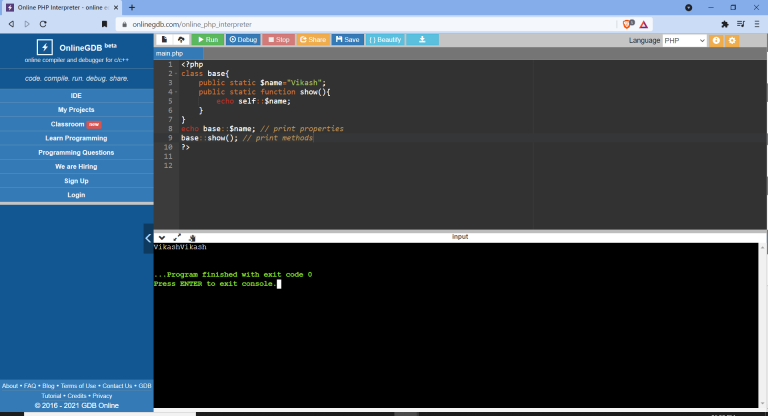The height and width of the screenshot is (416, 768).
Task: Open the IDE sidebar item
Action: [x=76, y=96]
